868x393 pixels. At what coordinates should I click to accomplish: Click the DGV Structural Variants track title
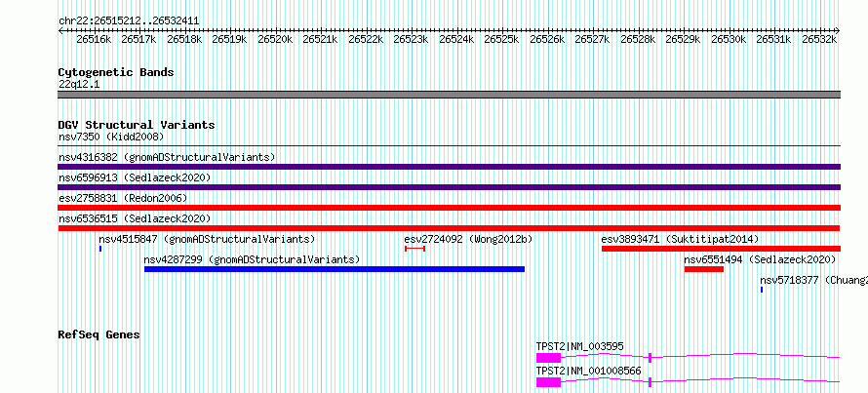pos(137,125)
